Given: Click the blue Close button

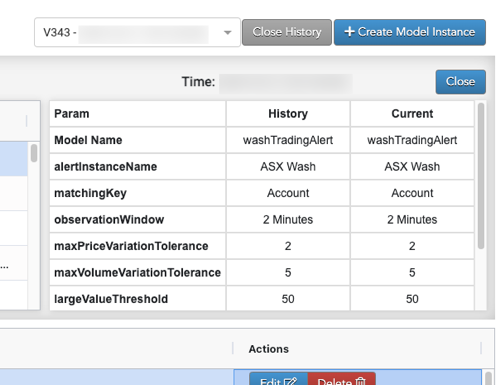Looking at the screenshot, I should [x=460, y=82].
